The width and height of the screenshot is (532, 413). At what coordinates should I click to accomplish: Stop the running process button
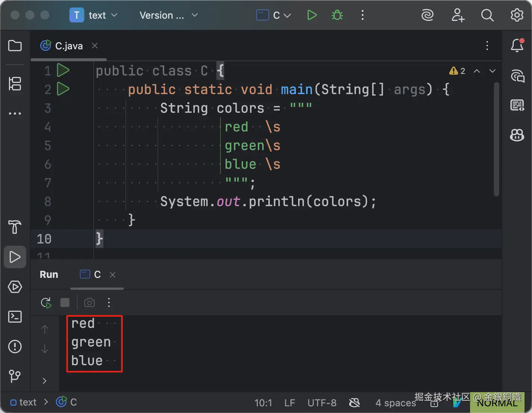(65, 302)
